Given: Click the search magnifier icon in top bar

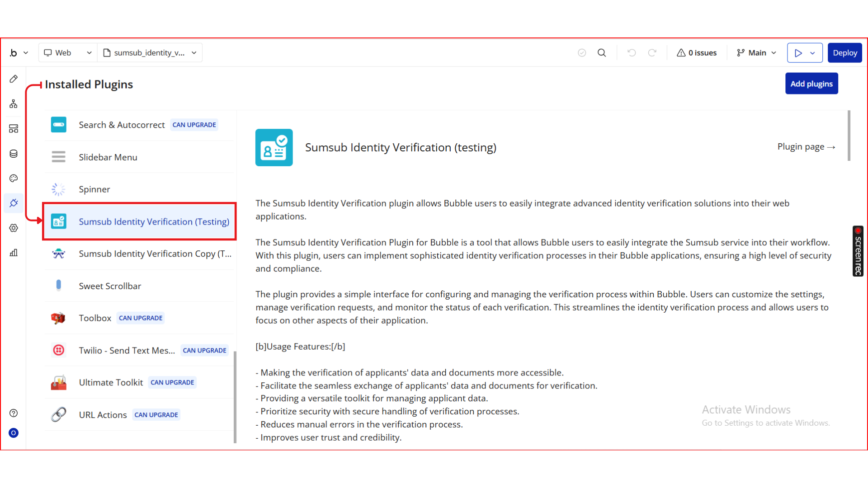Looking at the screenshot, I should point(602,53).
